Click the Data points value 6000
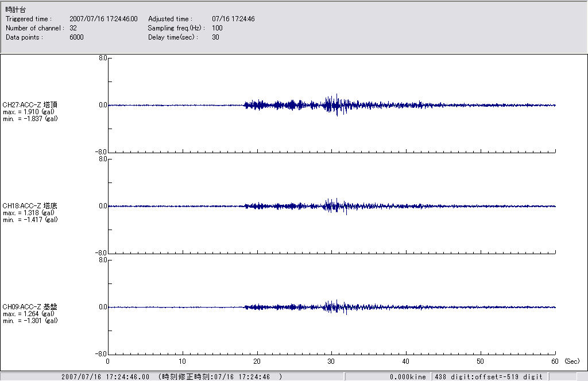 (76, 37)
